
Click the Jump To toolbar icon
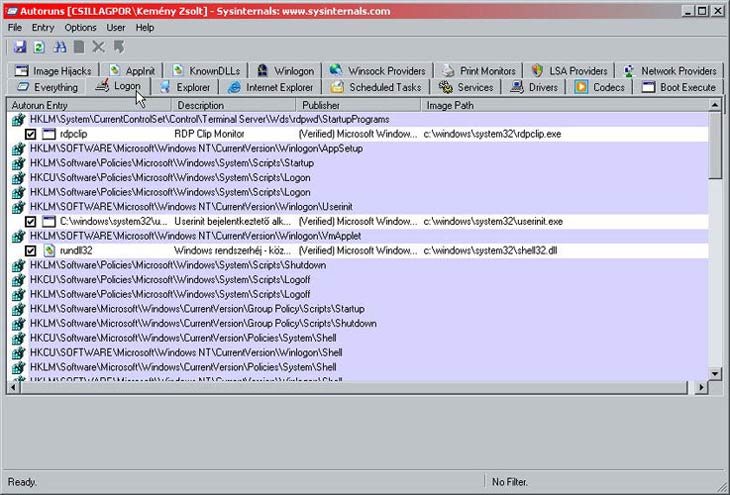coord(118,47)
